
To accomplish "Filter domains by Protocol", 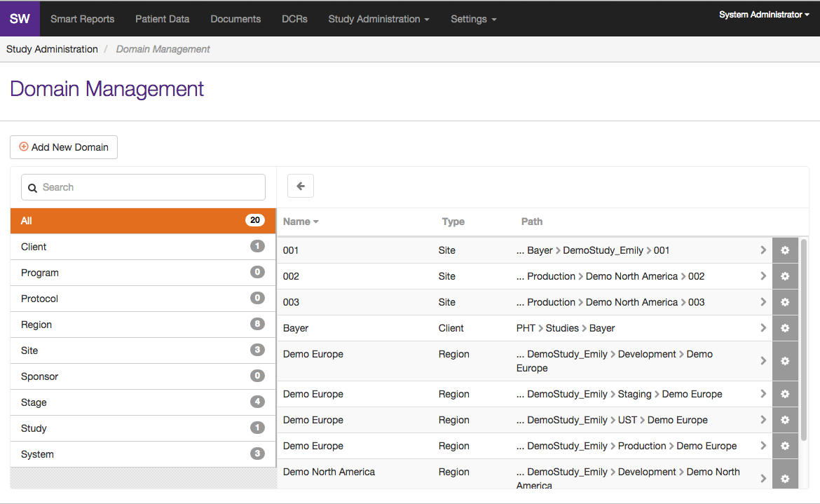I will (143, 299).
